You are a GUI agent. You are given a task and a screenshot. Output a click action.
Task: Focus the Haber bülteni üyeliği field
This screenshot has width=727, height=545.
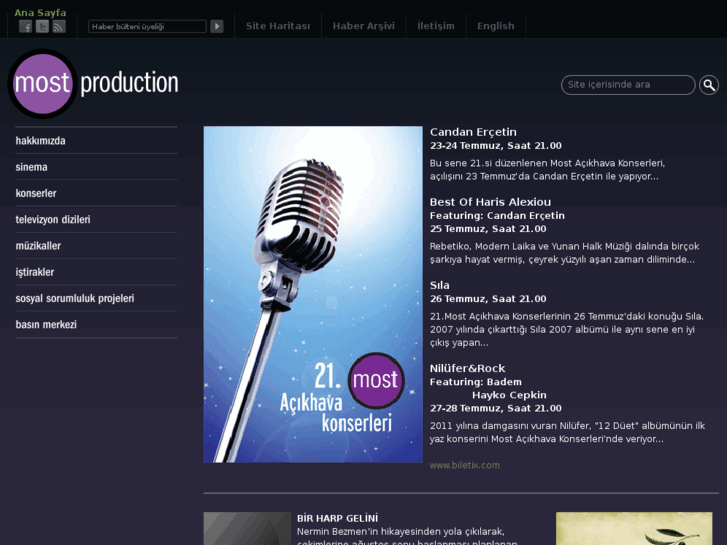point(147,26)
